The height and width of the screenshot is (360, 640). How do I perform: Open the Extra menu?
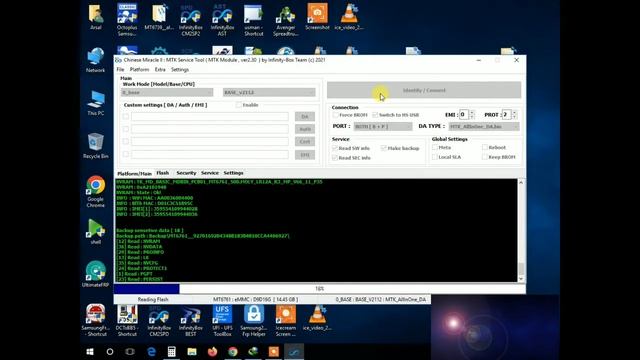[160, 70]
